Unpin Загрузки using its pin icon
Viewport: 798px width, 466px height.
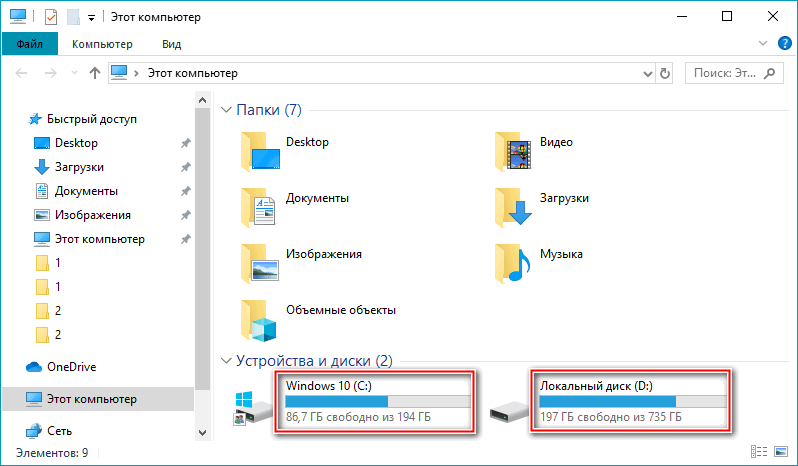click(x=185, y=167)
